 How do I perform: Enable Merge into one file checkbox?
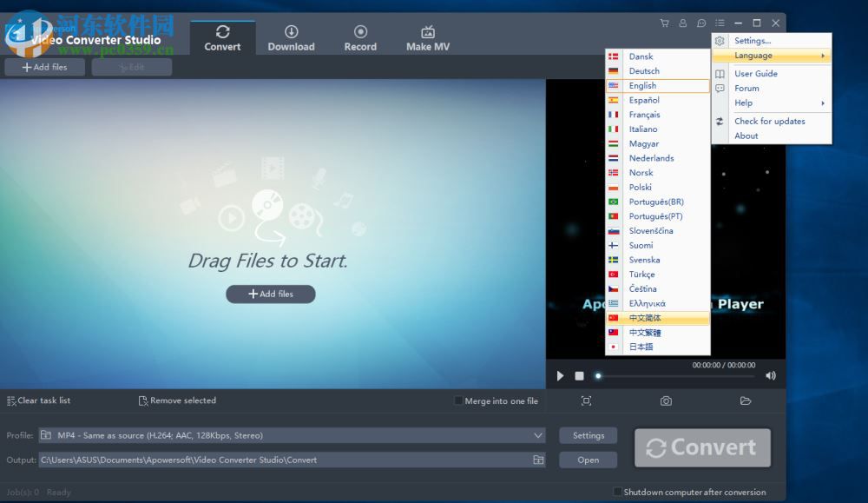coord(458,400)
